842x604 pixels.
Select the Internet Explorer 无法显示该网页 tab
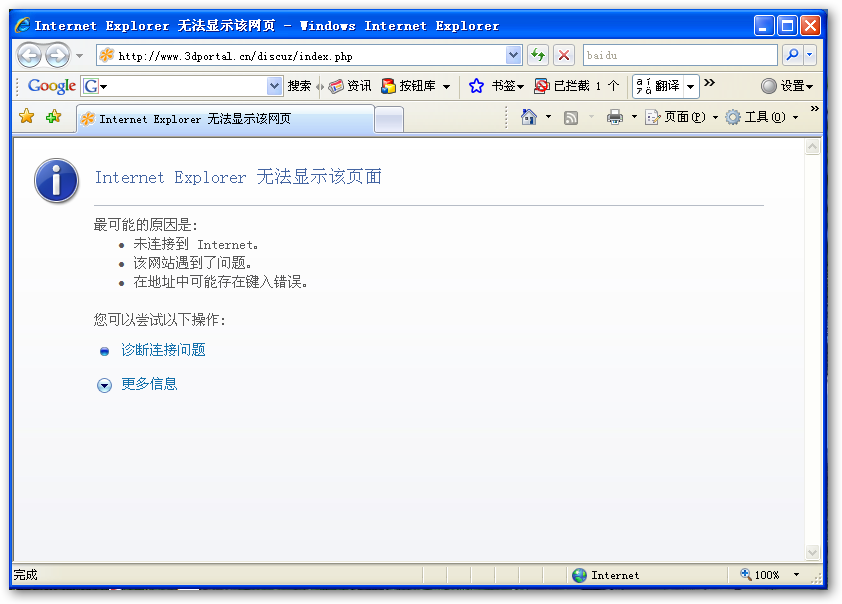point(225,119)
